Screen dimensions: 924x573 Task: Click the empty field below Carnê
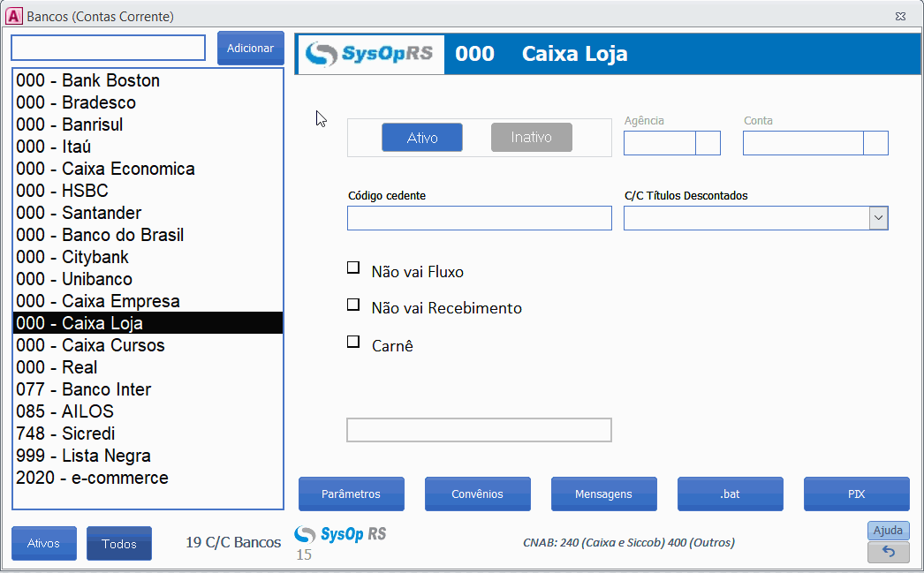coord(479,430)
